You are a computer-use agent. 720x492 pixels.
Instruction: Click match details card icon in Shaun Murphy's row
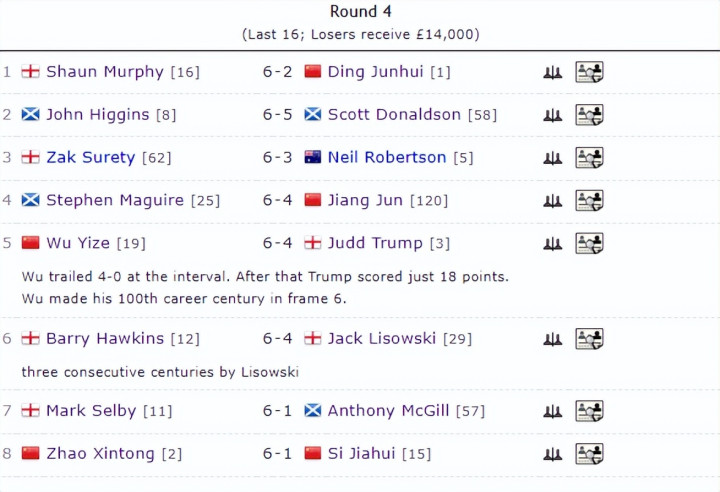[589, 72]
